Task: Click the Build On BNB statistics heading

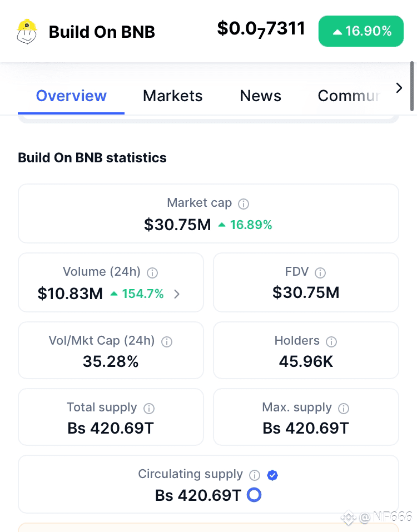Action: (x=92, y=158)
